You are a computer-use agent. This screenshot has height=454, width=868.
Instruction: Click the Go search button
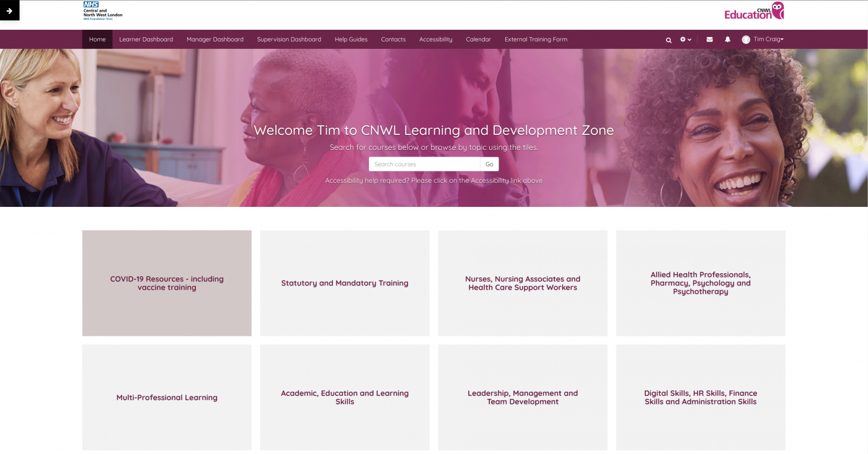489,164
